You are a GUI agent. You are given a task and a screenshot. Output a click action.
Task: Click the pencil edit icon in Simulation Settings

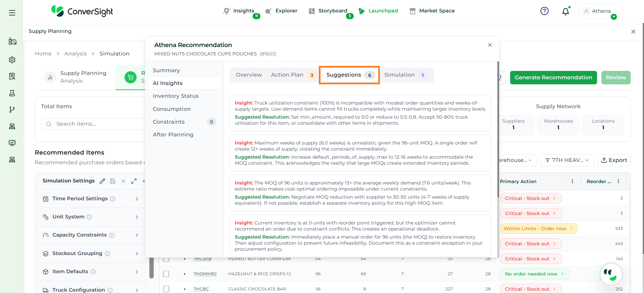[x=102, y=181]
